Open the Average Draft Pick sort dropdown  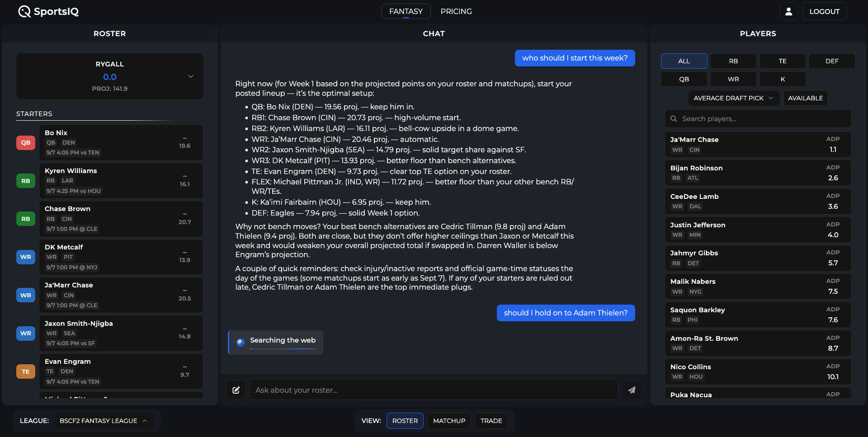tap(733, 98)
